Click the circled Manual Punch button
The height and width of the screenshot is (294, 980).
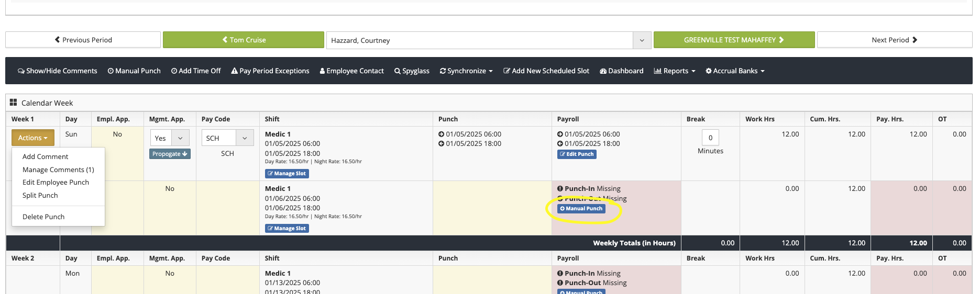click(x=581, y=209)
